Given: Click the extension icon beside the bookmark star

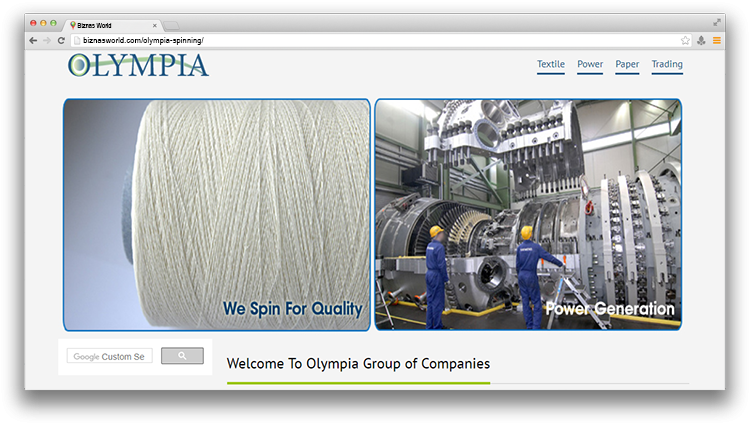Looking at the screenshot, I should pyautogui.click(x=701, y=40).
